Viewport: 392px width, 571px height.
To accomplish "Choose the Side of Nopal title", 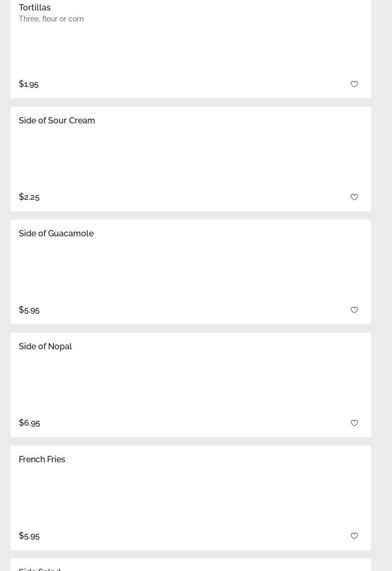I will click(45, 346).
